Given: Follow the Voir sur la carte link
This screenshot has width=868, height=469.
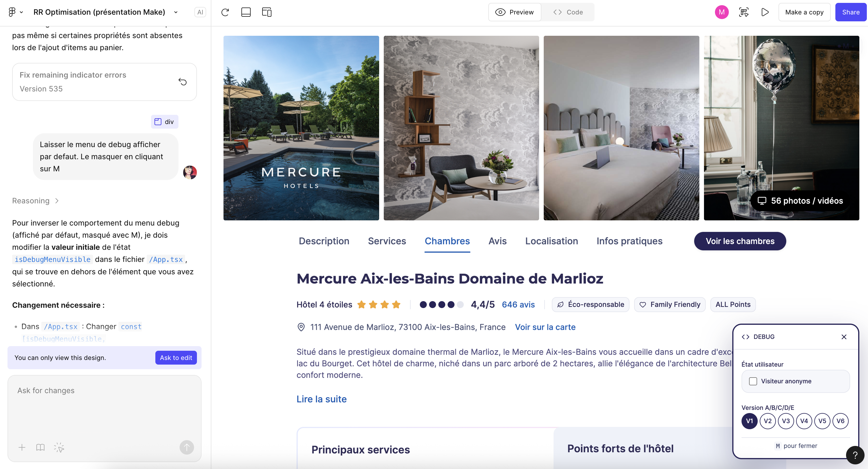Looking at the screenshot, I should pyautogui.click(x=545, y=327).
